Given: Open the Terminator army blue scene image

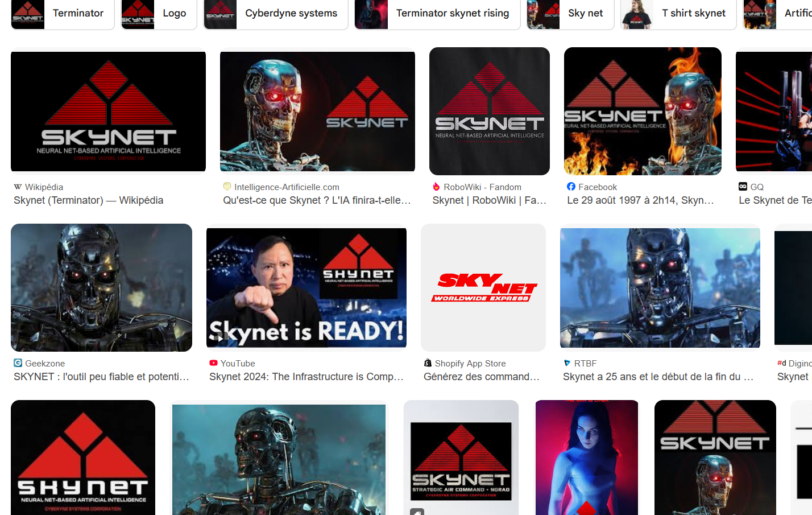Looking at the screenshot, I should point(279,460).
